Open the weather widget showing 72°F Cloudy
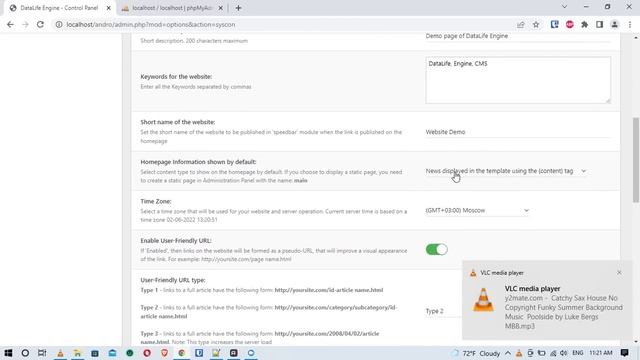The height and width of the screenshot is (360, 640). [476, 353]
